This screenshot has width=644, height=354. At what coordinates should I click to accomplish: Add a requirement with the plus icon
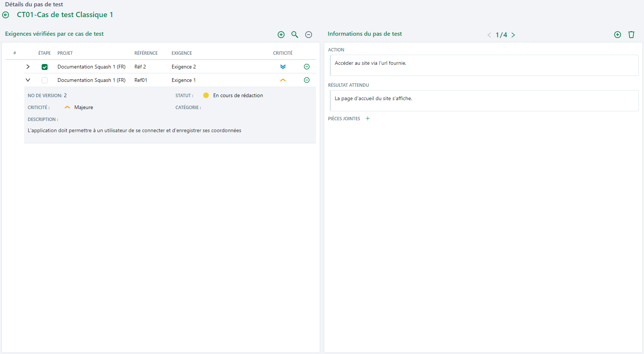pos(281,35)
